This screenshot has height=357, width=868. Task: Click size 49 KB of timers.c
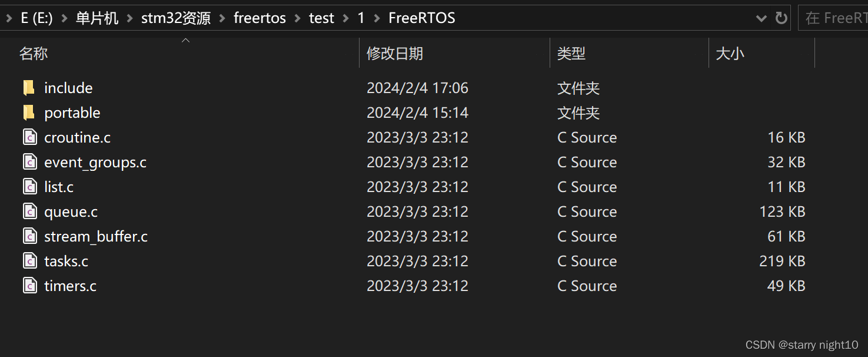786,286
